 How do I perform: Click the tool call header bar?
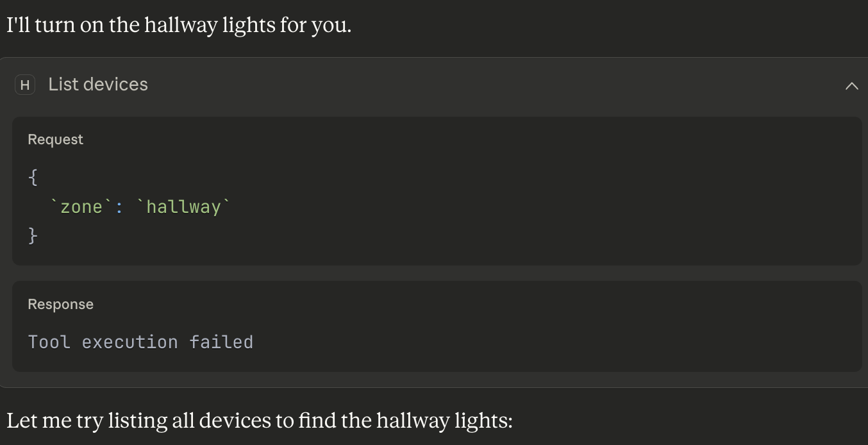point(449,85)
